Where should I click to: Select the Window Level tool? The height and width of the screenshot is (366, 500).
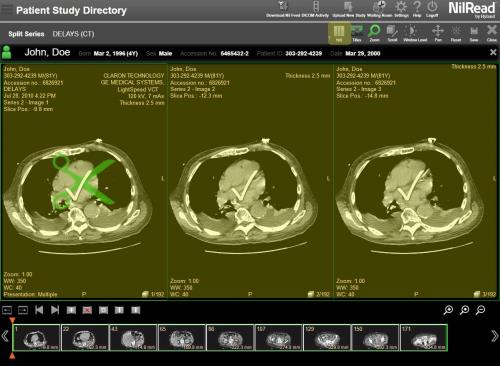(415, 34)
